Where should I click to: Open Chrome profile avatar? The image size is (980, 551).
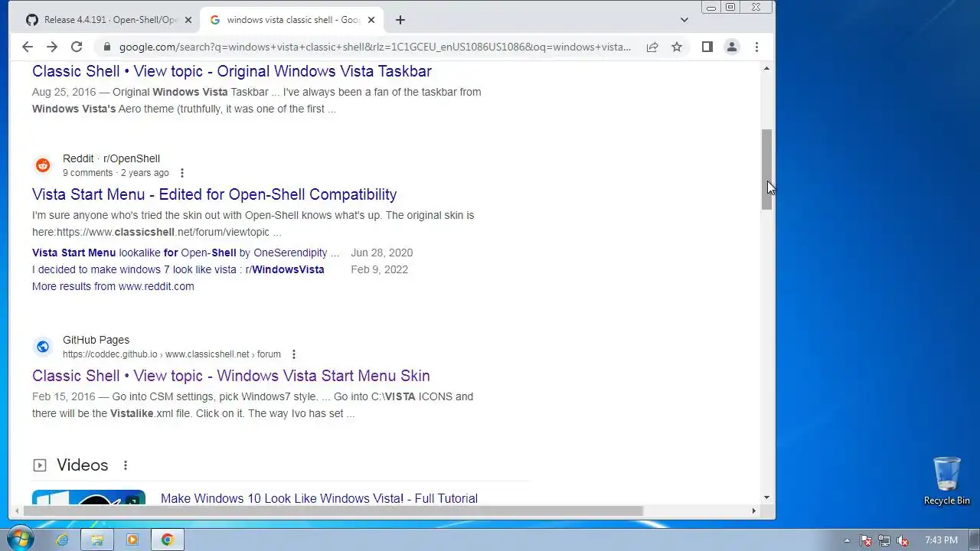(x=732, y=47)
